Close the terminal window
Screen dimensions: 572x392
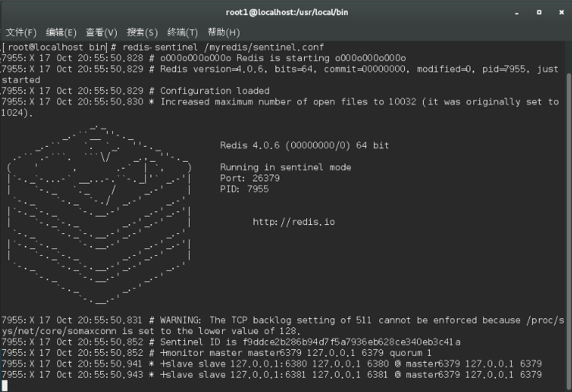561,12
